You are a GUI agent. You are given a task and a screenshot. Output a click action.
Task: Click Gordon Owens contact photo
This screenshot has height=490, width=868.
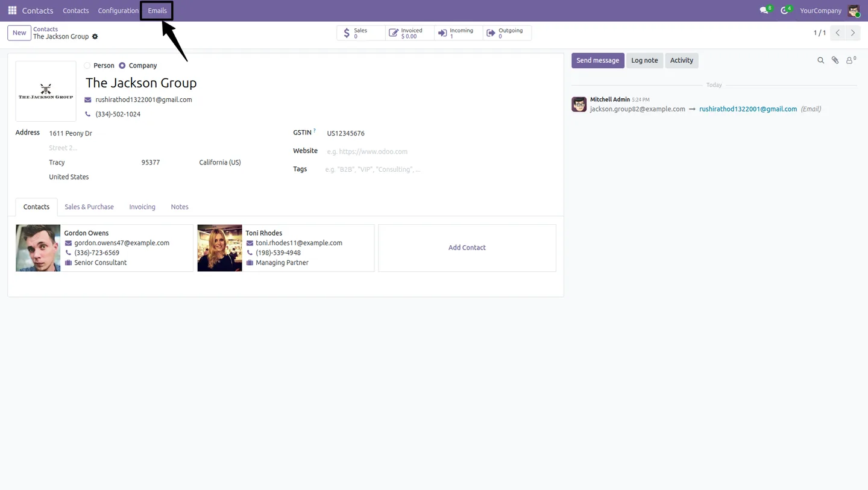38,248
